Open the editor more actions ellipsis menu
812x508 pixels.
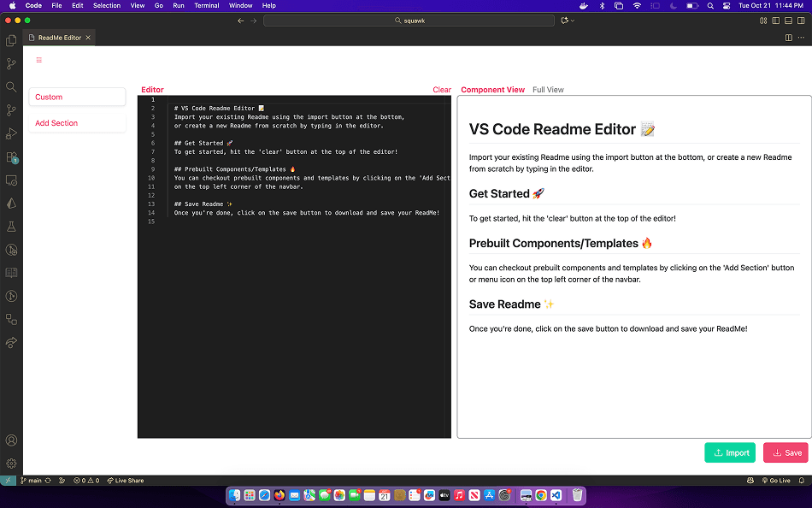point(801,38)
